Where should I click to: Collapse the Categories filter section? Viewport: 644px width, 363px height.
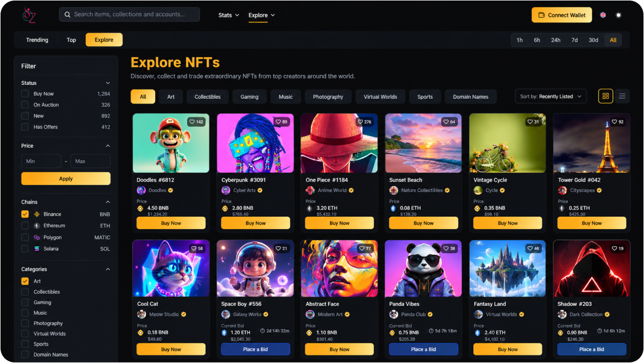click(x=108, y=270)
